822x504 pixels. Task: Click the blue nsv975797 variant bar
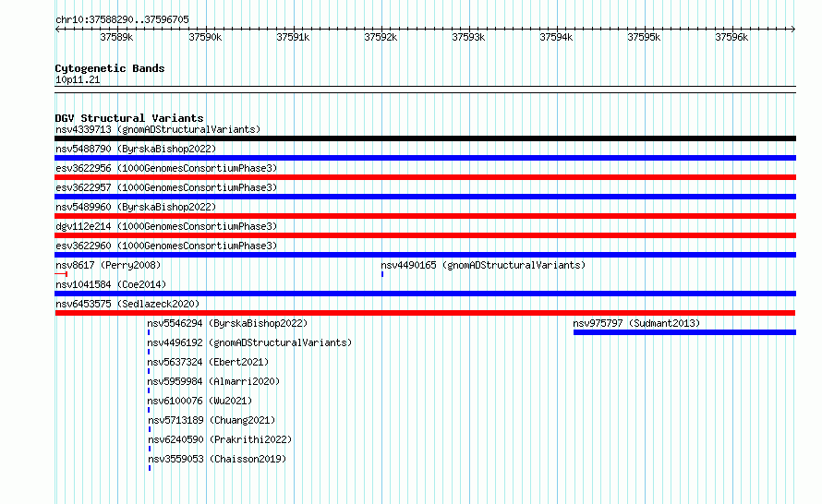point(684,332)
